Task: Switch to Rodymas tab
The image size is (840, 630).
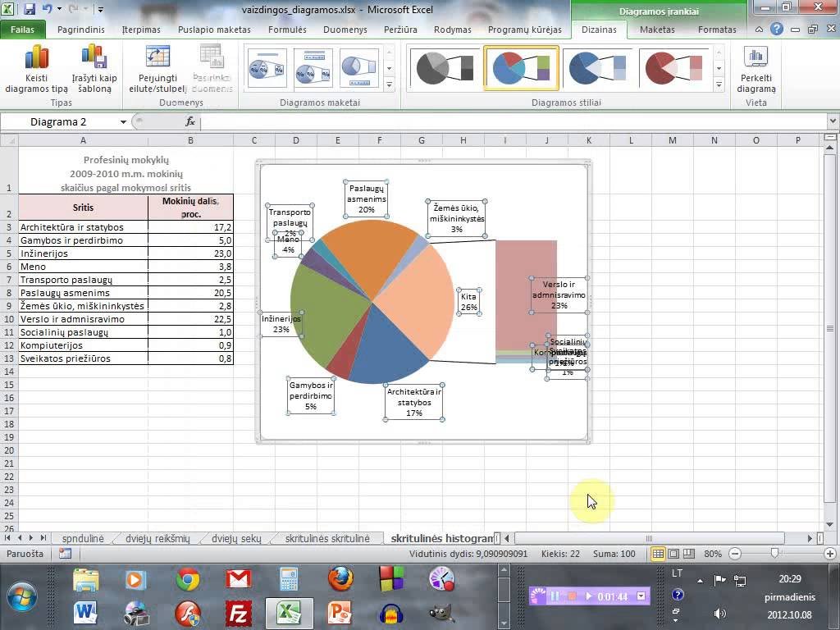Action: pyautogui.click(x=453, y=30)
